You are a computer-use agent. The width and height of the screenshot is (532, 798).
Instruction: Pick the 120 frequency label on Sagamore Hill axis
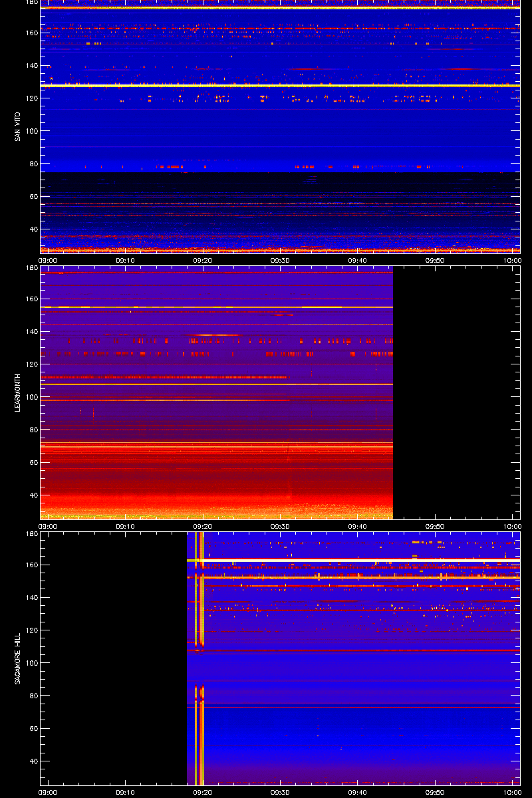pyautogui.click(x=32, y=630)
